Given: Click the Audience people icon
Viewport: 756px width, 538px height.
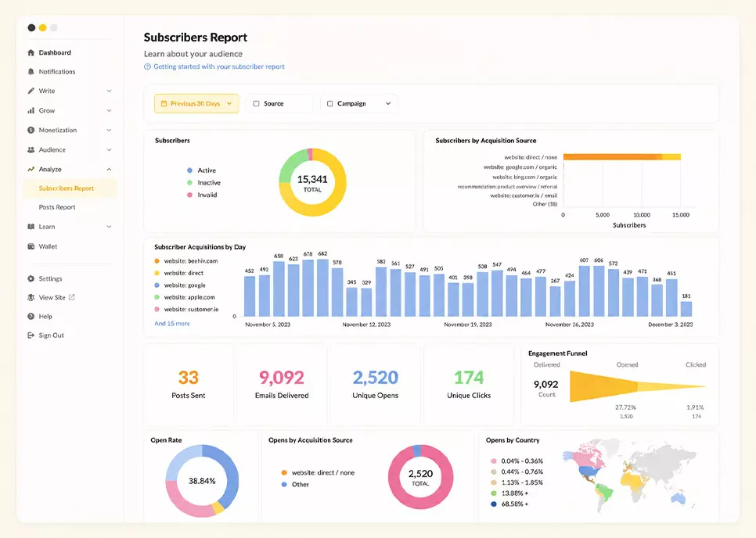Looking at the screenshot, I should coord(31,150).
